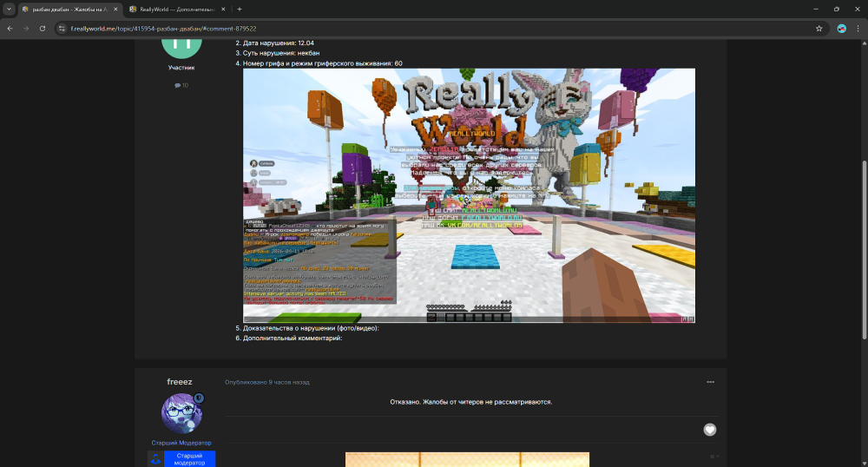Click the heart reaction on freeez's reply
The width and height of the screenshot is (868, 467).
click(709, 430)
